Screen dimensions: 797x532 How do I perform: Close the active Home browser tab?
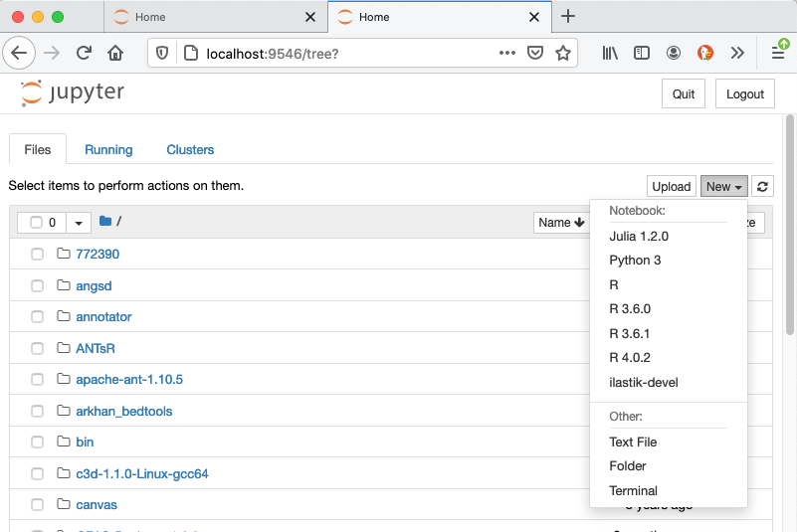(533, 17)
